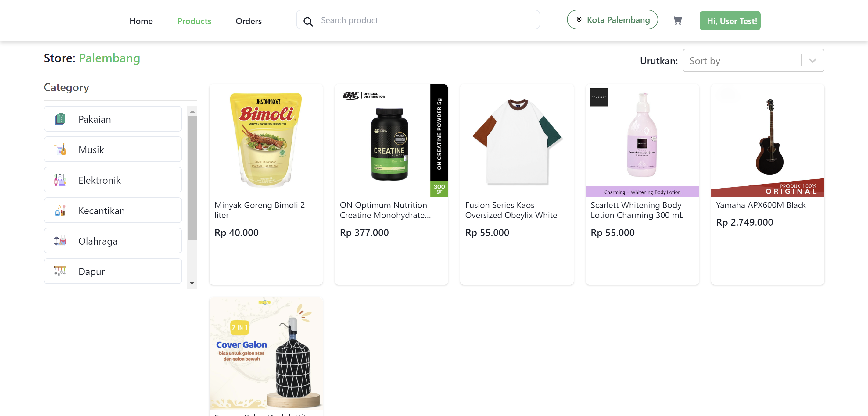Select the Products navigation tab

point(194,21)
